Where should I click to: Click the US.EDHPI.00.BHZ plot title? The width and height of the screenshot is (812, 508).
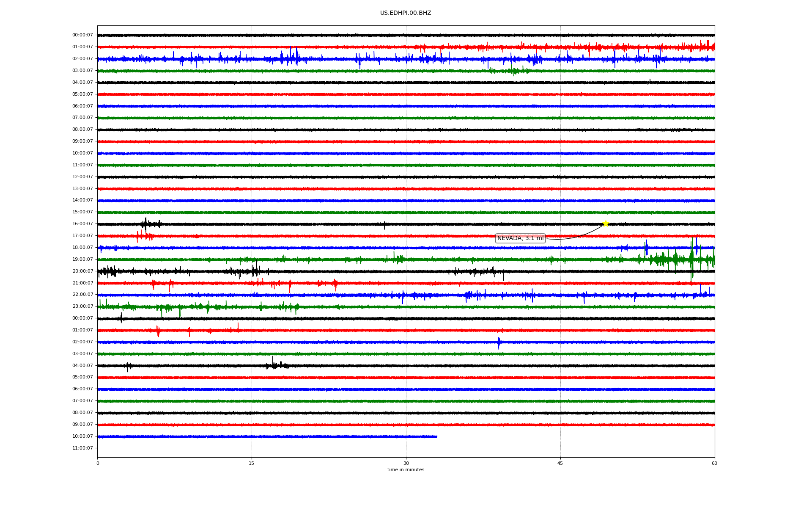(405, 13)
